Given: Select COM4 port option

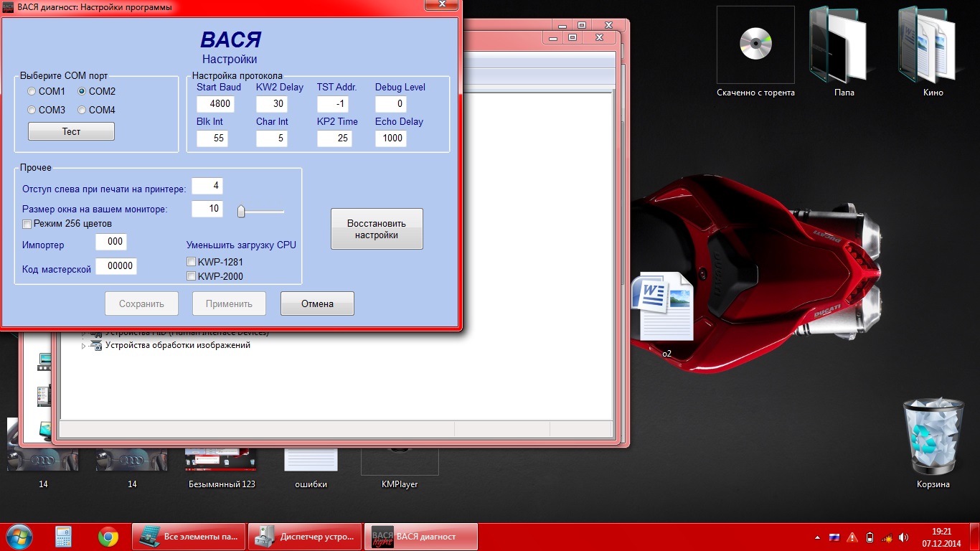Looking at the screenshot, I should [x=82, y=110].
